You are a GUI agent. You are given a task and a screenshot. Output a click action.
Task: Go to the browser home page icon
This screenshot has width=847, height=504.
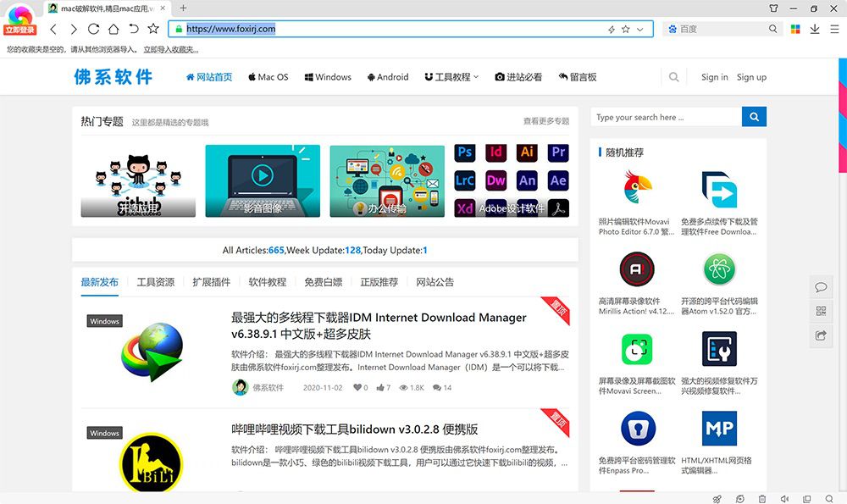113,29
